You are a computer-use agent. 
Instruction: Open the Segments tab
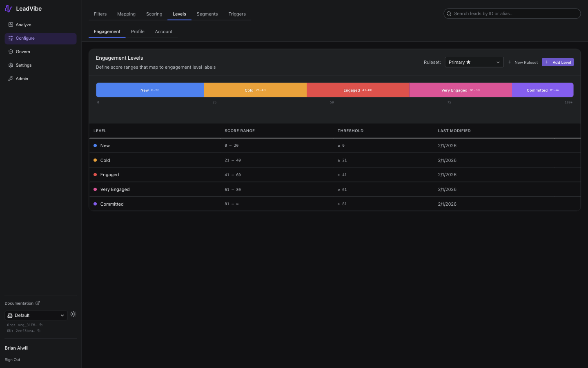point(207,14)
